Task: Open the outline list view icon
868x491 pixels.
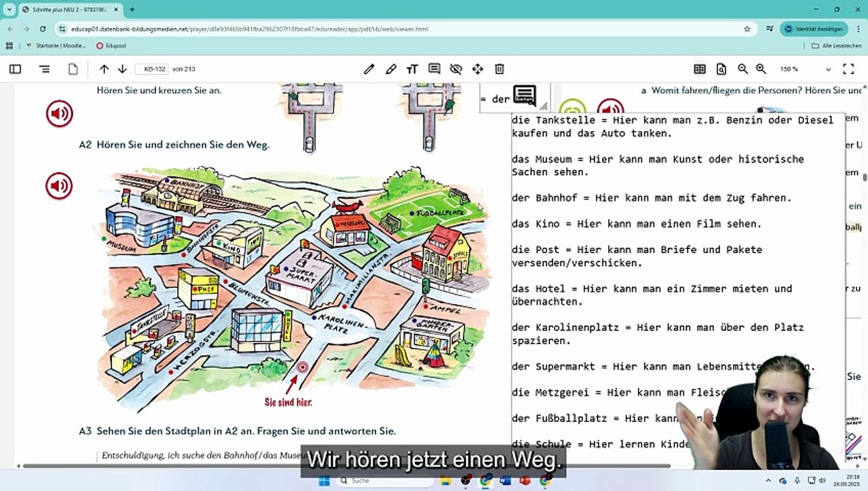Action: pos(44,69)
